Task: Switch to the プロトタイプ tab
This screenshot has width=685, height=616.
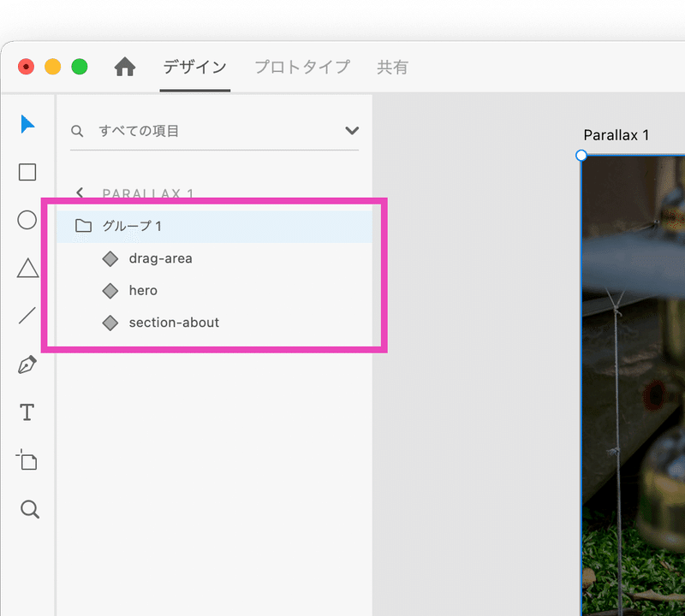Action: coord(302,68)
